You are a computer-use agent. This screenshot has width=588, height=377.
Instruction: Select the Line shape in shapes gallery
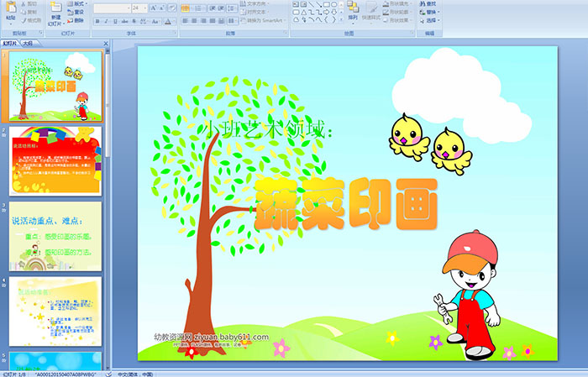312,4
